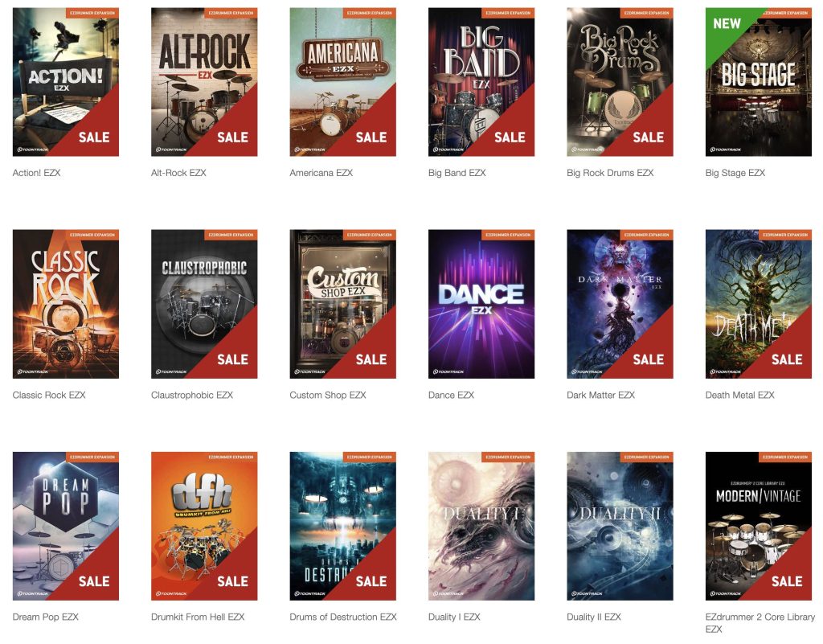
Task: Open the Duality II EZX text link
Action: (593, 617)
